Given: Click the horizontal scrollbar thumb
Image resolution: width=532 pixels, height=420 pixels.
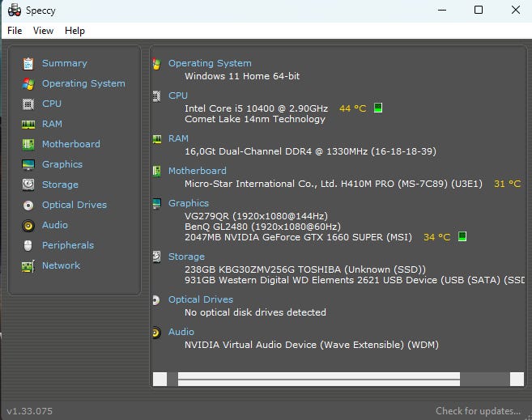Looking at the screenshot, I should (x=319, y=380).
